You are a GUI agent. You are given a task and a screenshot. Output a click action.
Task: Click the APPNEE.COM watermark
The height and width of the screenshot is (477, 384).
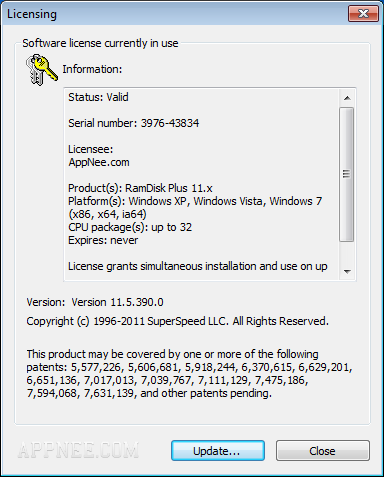tap(78, 450)
